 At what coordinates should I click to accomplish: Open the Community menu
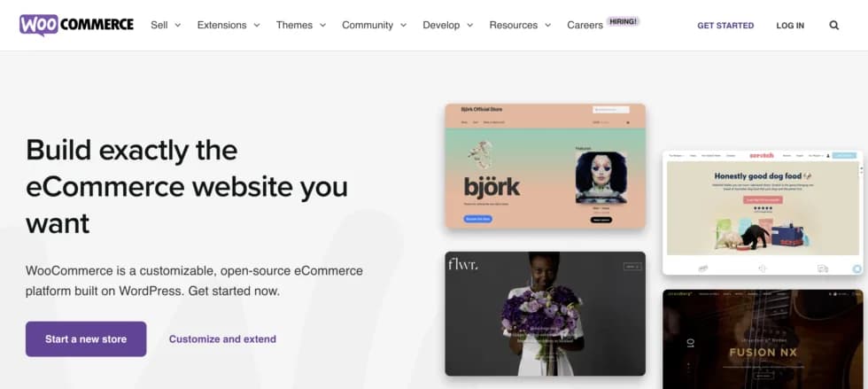pos(368,25)
